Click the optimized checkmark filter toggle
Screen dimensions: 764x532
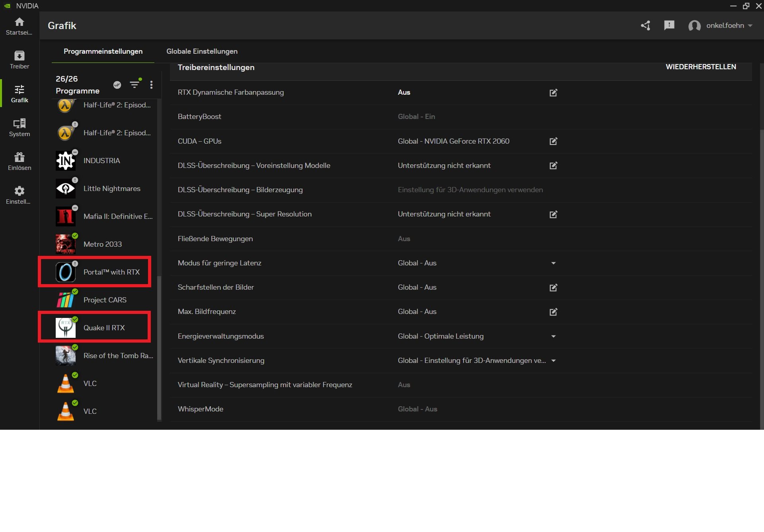[117, 85]
